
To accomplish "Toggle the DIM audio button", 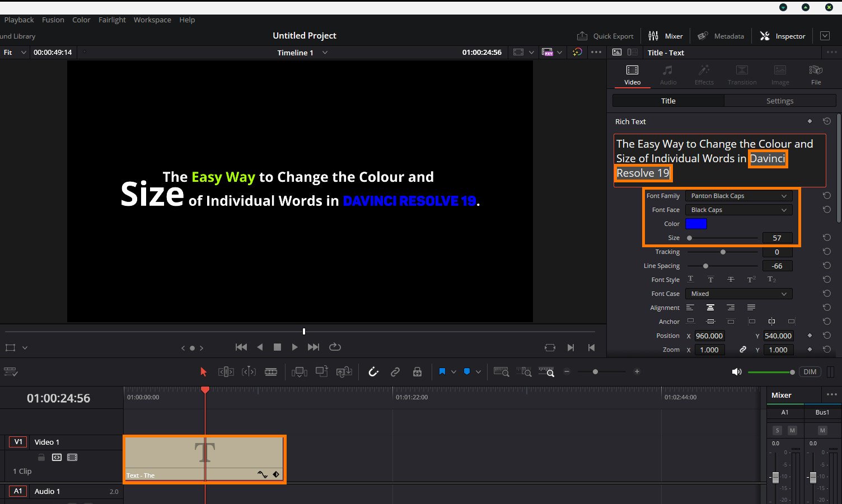I will point(810,372).
